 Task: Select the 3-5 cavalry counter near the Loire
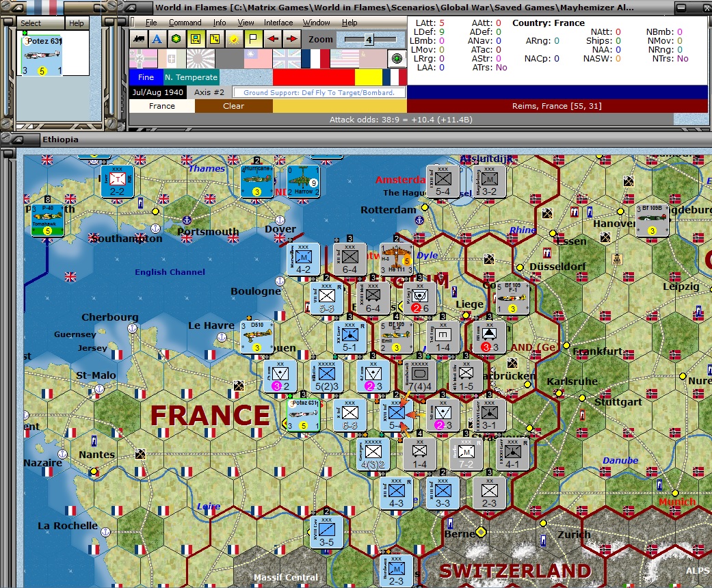326,531
